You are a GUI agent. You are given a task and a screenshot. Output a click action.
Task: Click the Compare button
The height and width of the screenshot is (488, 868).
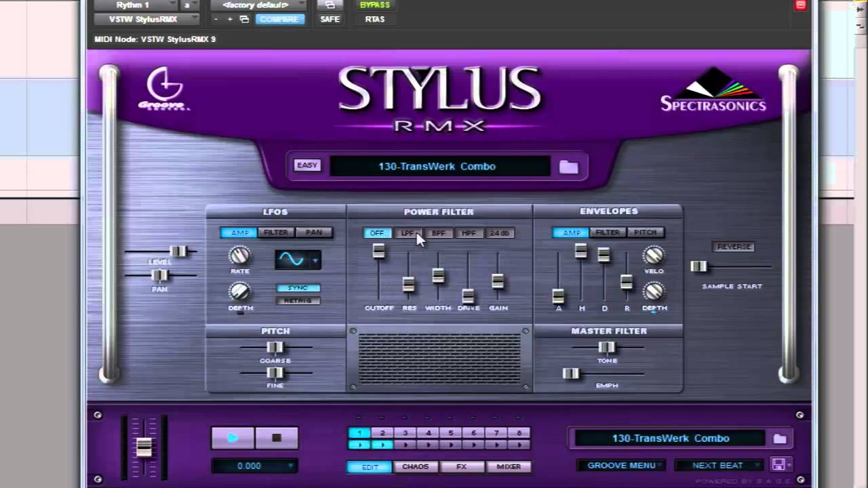pyautogui.click(x=279, y=19)
